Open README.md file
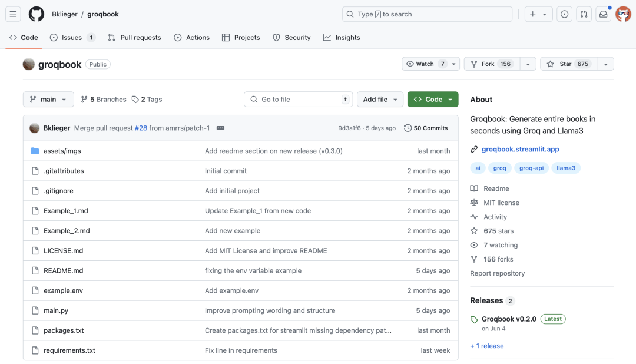The image size is (636, 364). (x=63, y=271)
